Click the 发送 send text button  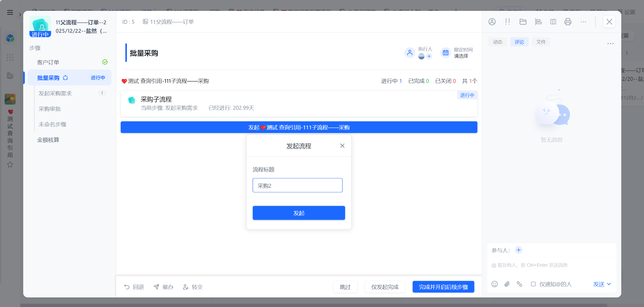(599, 284)
